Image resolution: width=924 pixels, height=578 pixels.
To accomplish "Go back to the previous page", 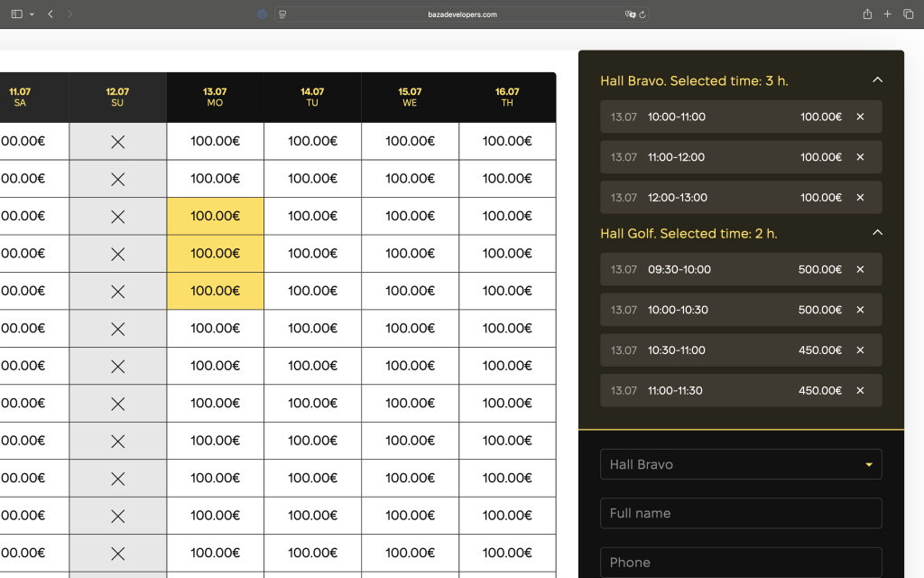I will (x=51, y=14).
